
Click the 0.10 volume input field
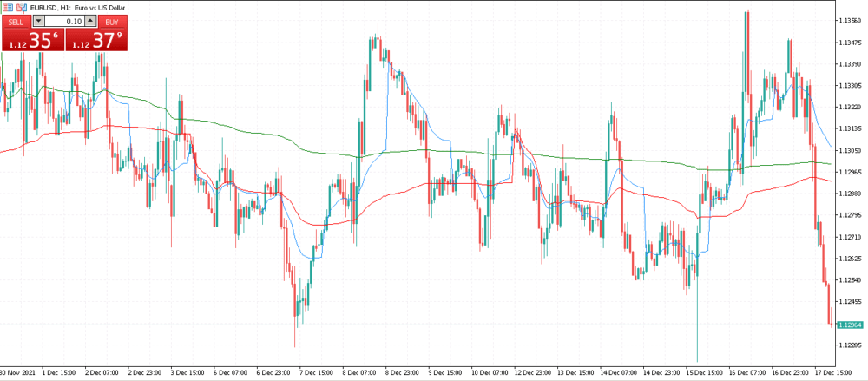click(63, 21)
